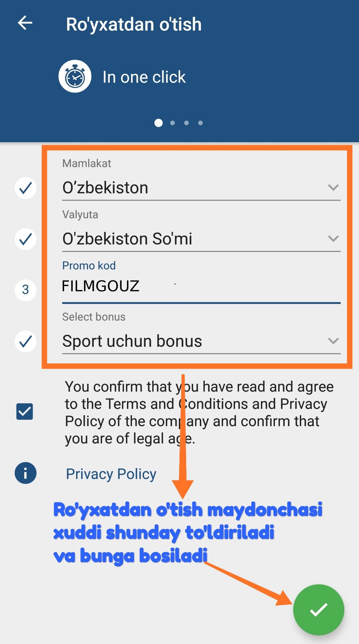Viewport: 359px width, 644px height.
Task: Select the first registration page dot
Action: (x=159, y=123)
